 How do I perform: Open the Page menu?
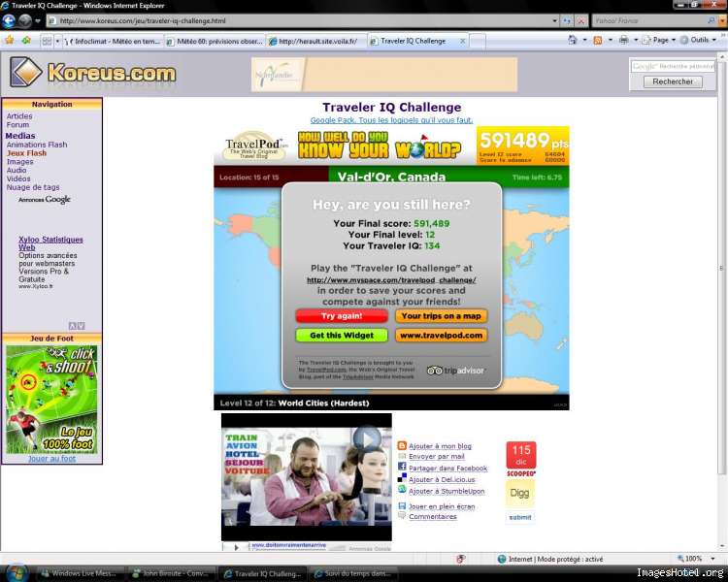659,40
